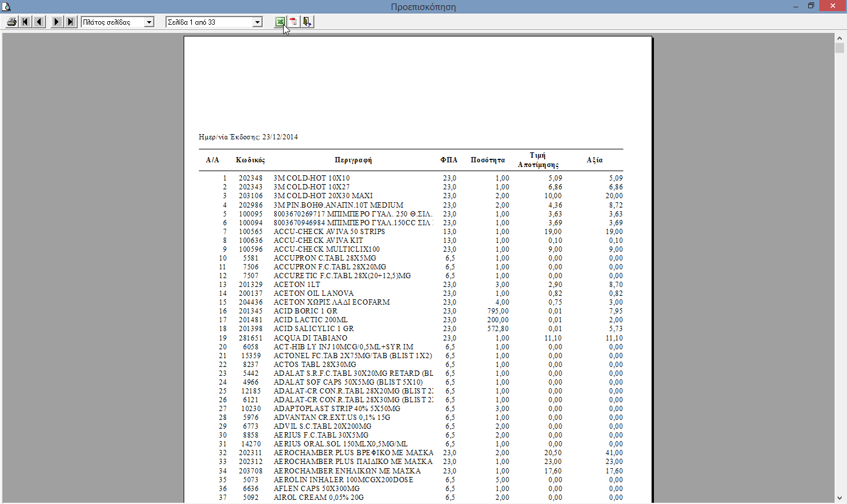Click value '20,00' in Αξία column

pos(614,196)
